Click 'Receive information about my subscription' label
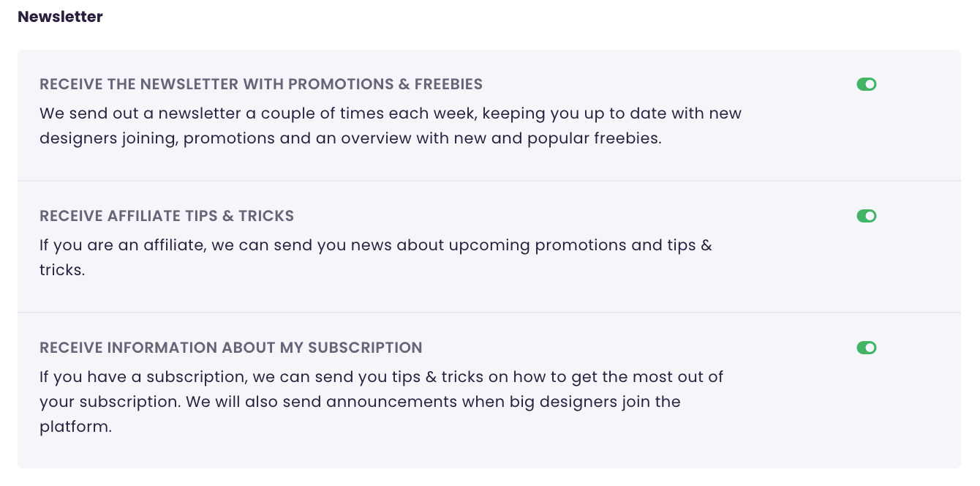Screen dimensions: 980x486 coord(231,348)
